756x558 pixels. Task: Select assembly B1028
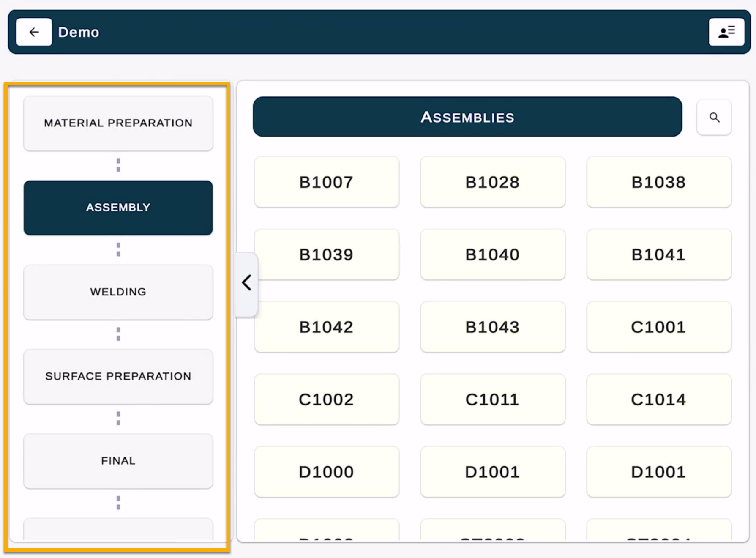tap(492, 182)
